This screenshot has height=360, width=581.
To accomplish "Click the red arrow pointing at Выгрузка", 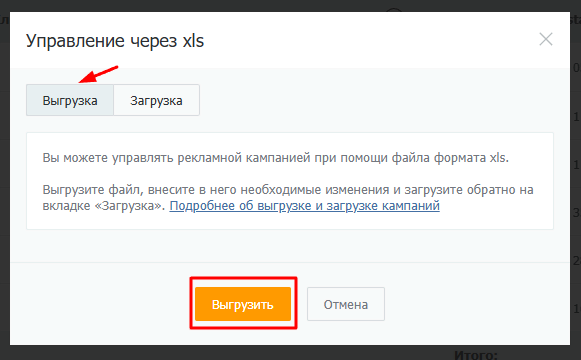I will point(98,74).
